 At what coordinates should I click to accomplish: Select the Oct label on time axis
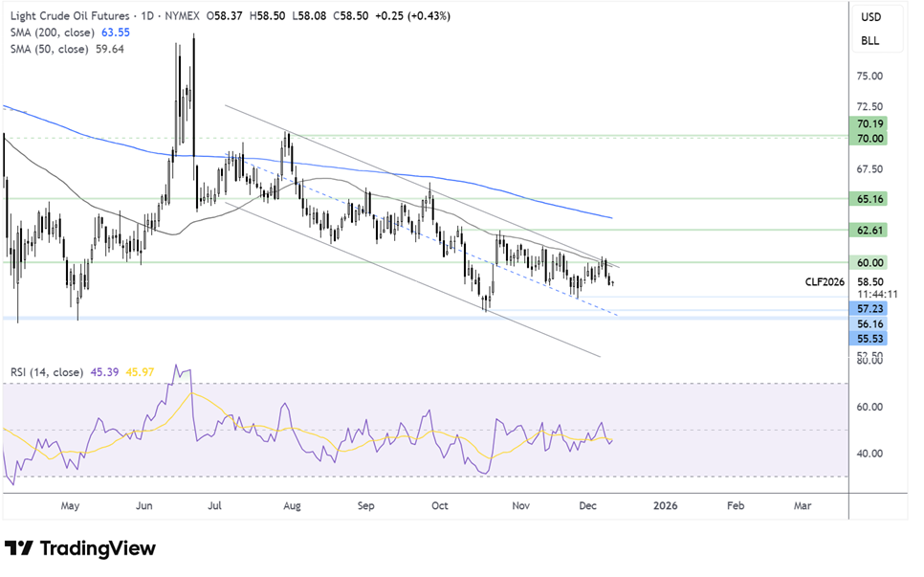tap(440, 503)
